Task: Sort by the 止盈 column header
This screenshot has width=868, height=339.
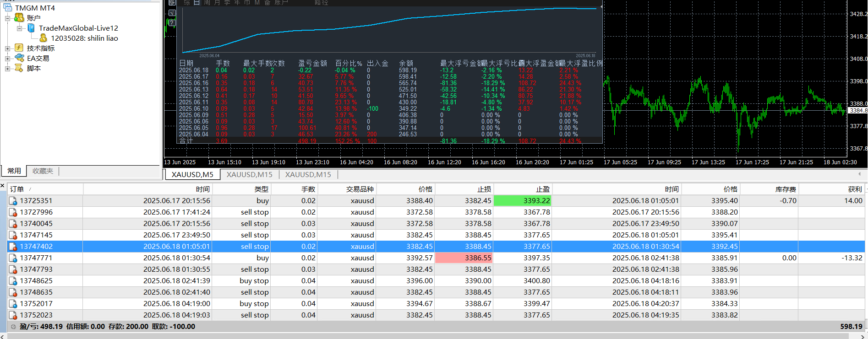Action: [523, 189]
